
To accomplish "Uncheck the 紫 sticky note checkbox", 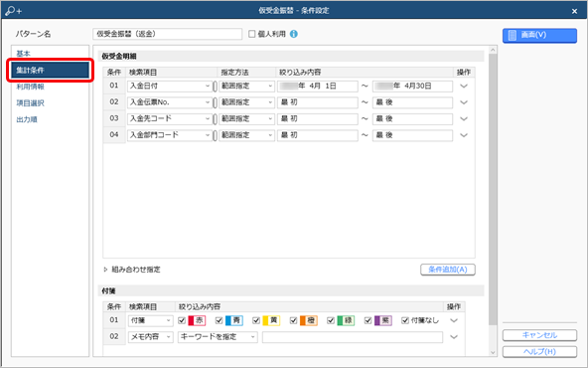I will point(367,320).
